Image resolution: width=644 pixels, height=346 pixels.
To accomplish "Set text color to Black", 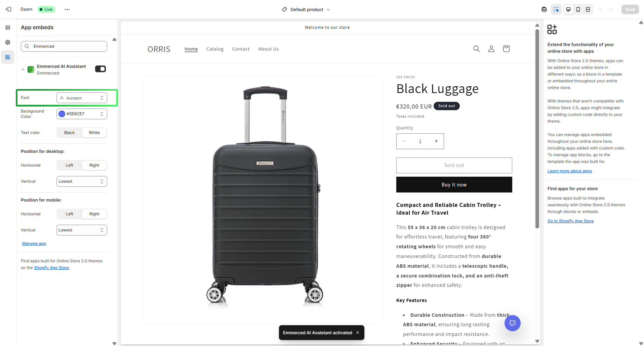I will click(x=69, y=133).
